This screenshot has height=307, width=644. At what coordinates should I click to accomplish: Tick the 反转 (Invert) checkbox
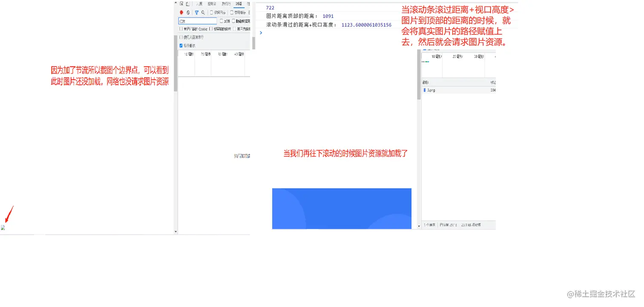pos(221,21)
